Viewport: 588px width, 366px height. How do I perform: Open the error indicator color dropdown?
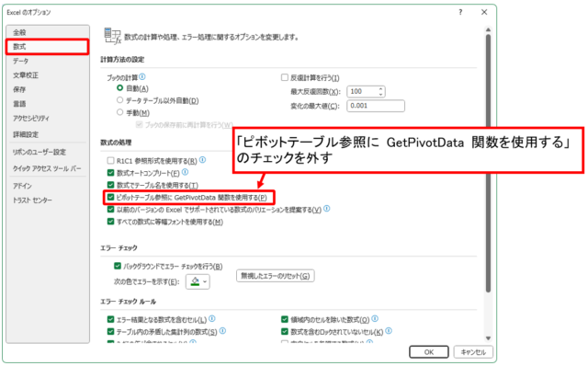click(x=198, y=281)
